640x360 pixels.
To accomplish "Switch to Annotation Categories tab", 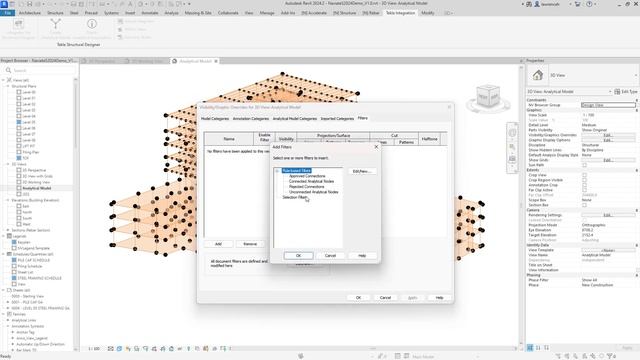I will [251, 118].
